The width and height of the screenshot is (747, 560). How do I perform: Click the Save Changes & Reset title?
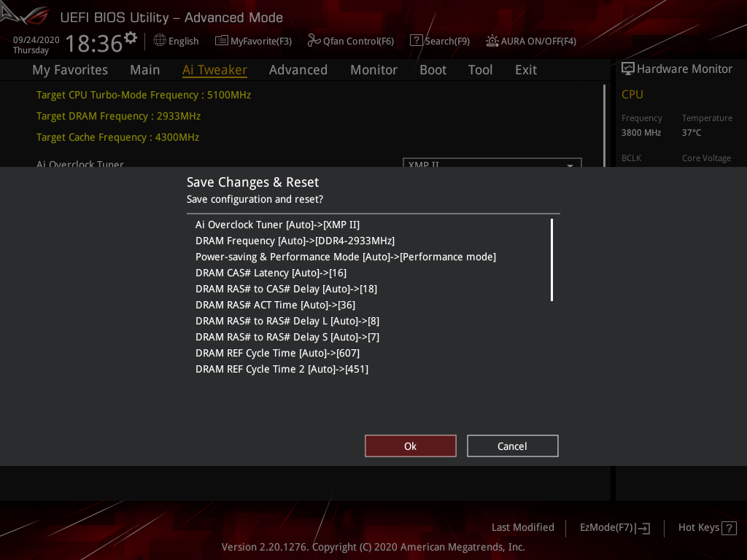click(x=252, y=182)
